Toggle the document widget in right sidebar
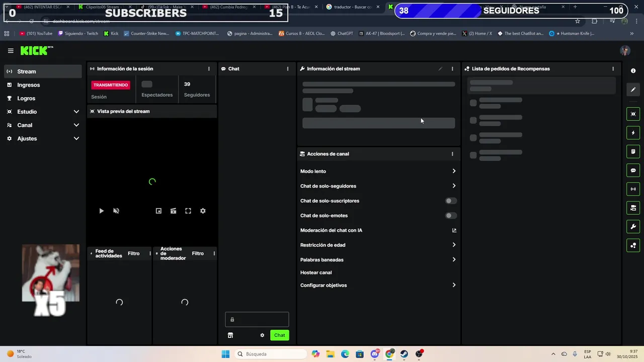The width and height of the screenshot is (644, 362). (x=633, y=151)
